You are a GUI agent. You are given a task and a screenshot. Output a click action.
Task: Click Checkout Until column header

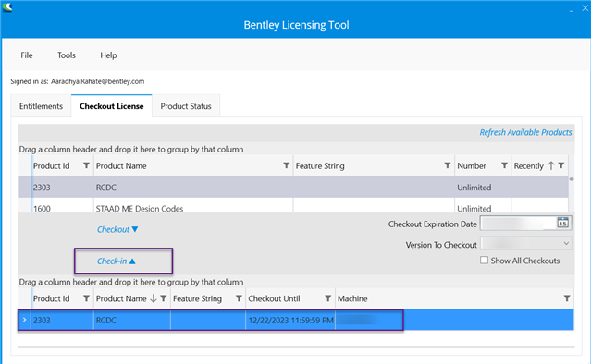click(274, 298)
